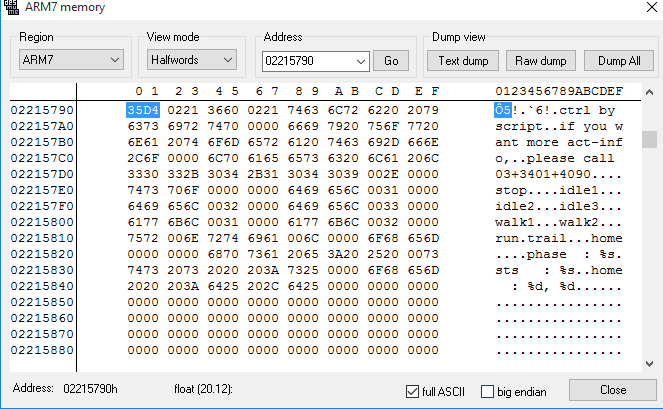The width and height of the screenshot is (663, 409).
Task: Click the Close button
Action: tap(613, 390)
